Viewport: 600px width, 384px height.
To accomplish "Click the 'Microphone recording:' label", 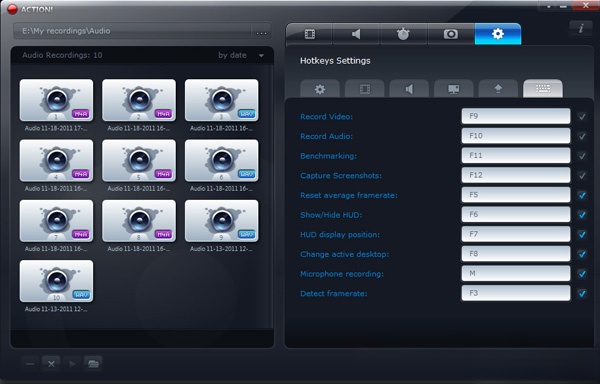I will 342,274.
